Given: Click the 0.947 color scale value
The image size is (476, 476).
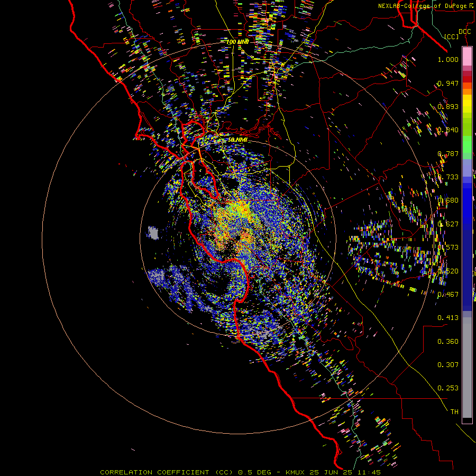Looking at the screenshot, I should point(448,83).
